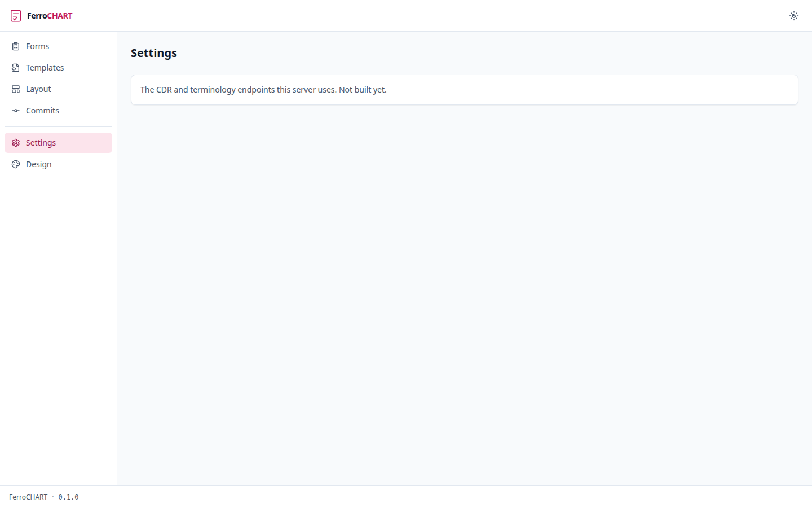Click the FerroCHART brand name in header

tap(50, 16)
